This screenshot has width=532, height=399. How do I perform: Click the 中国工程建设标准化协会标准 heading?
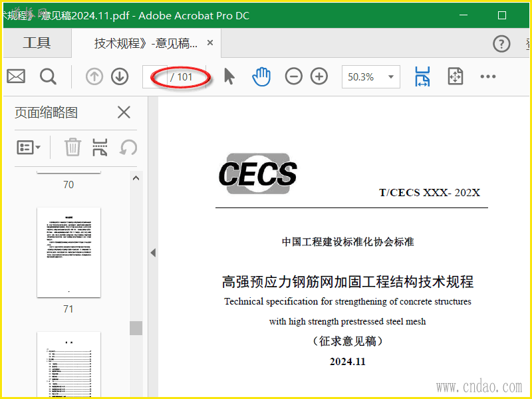(348, 242)
